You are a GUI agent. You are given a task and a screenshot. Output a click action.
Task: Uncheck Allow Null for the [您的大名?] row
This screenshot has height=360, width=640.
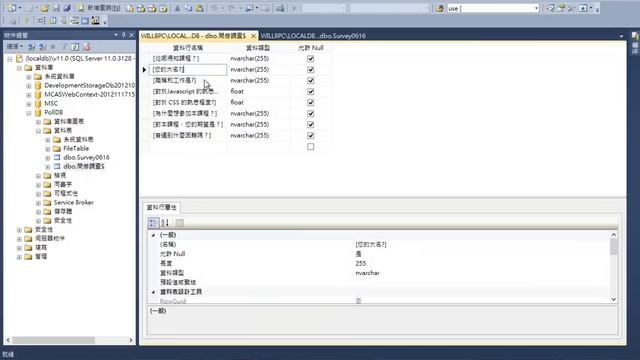point(311,69)
